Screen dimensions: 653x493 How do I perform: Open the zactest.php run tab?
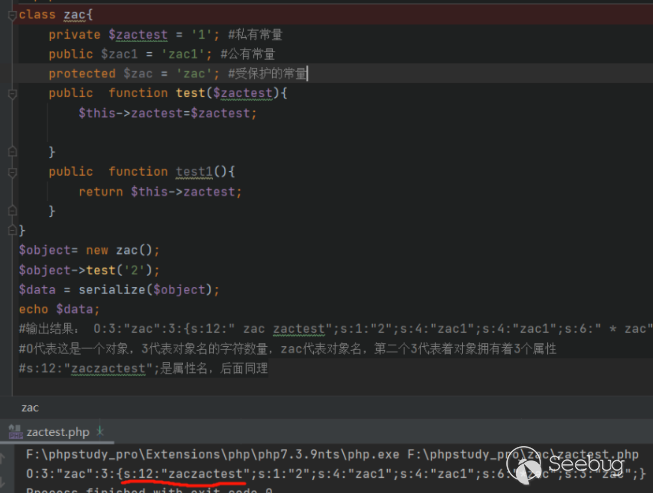point(57,432)
